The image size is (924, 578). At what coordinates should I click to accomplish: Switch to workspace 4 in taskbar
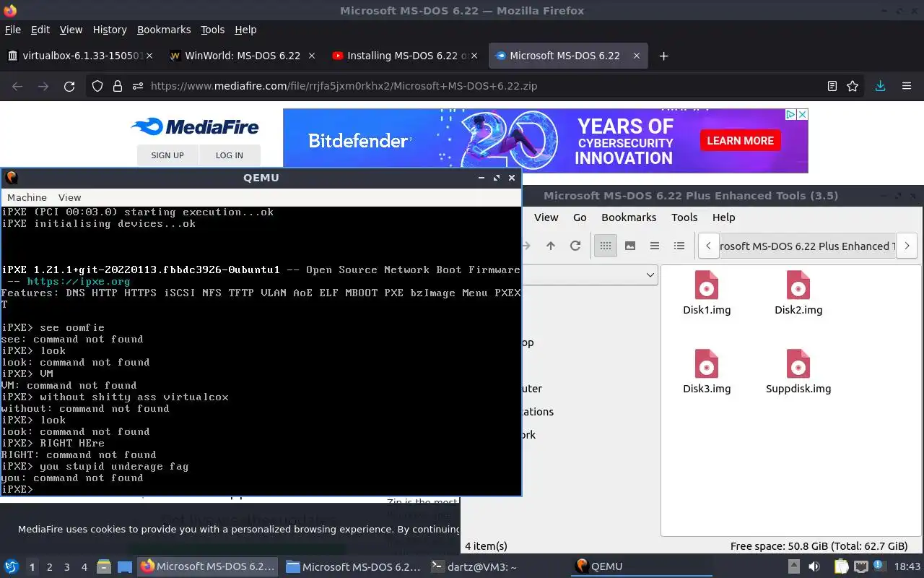pos(84,567)
